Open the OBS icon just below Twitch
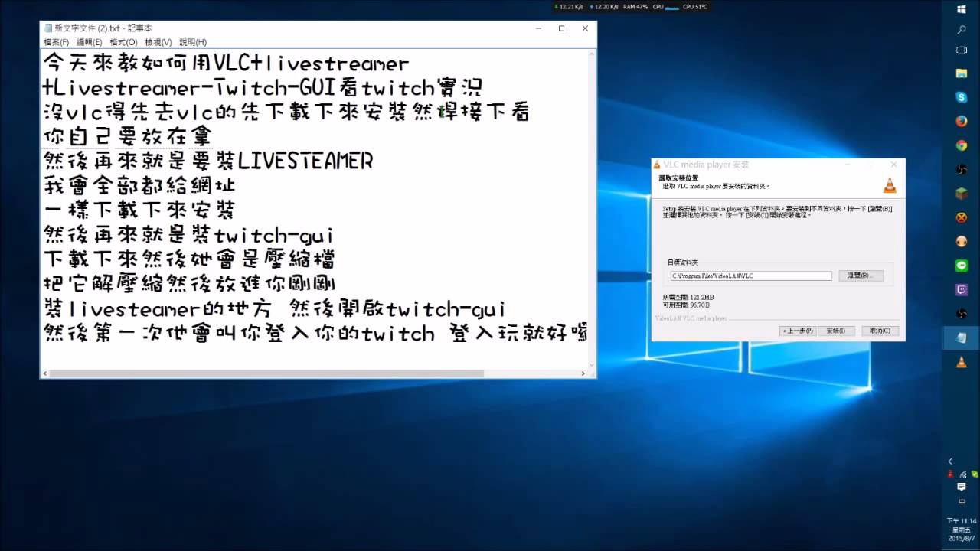The image size is (980, 551). tap(962, 314)
